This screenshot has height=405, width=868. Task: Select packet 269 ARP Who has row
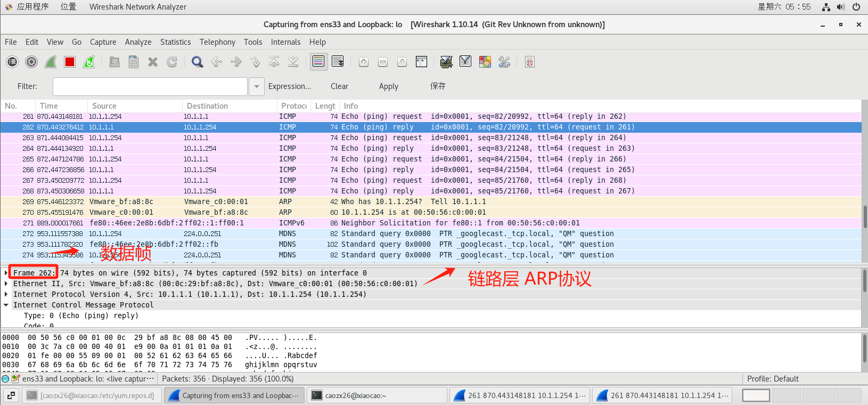pyautogui.click(x=431, y=201)
